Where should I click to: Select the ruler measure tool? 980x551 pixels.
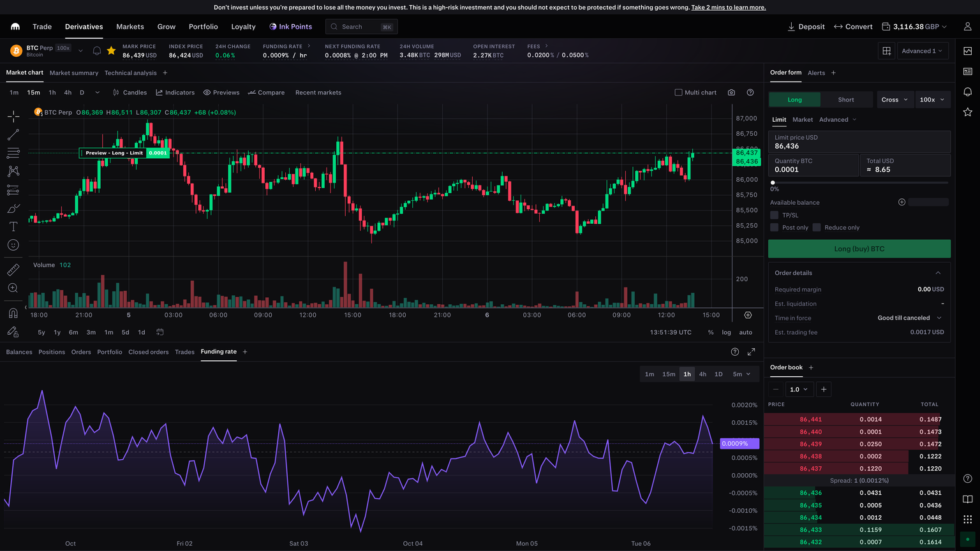[x=13, y=270]
